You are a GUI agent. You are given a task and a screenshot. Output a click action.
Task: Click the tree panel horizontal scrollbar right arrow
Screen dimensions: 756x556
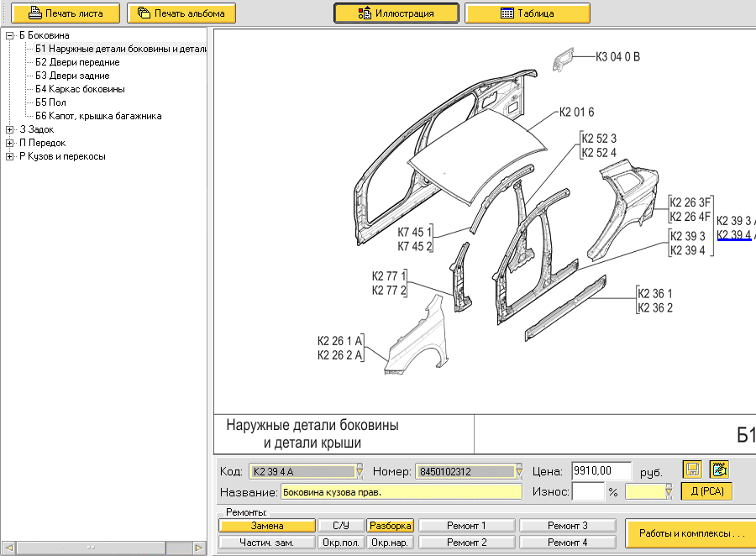coord(199,548)
